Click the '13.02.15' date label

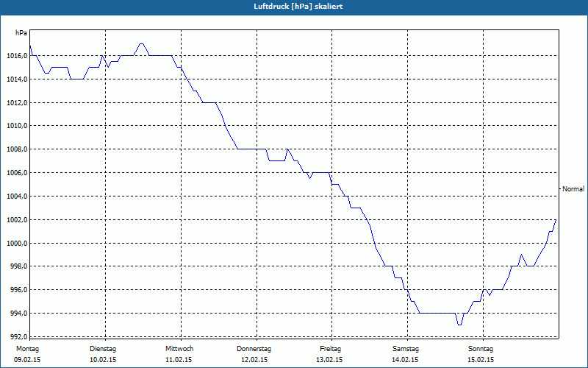(329, 360)
